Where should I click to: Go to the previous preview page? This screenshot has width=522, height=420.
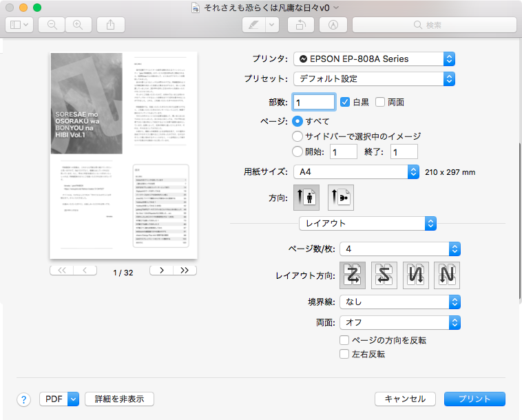(x=85, y=270)
